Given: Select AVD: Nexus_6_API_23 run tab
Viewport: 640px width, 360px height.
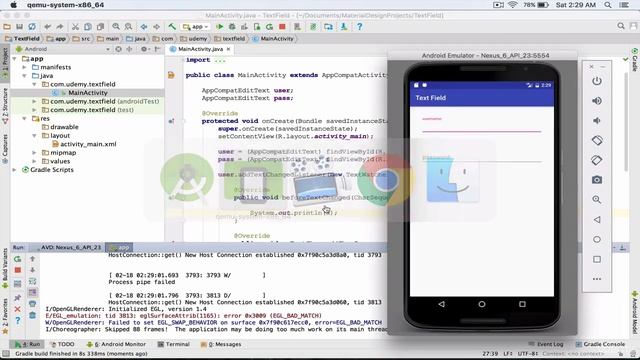Looking at the screenshot, I should coord(70,247).
